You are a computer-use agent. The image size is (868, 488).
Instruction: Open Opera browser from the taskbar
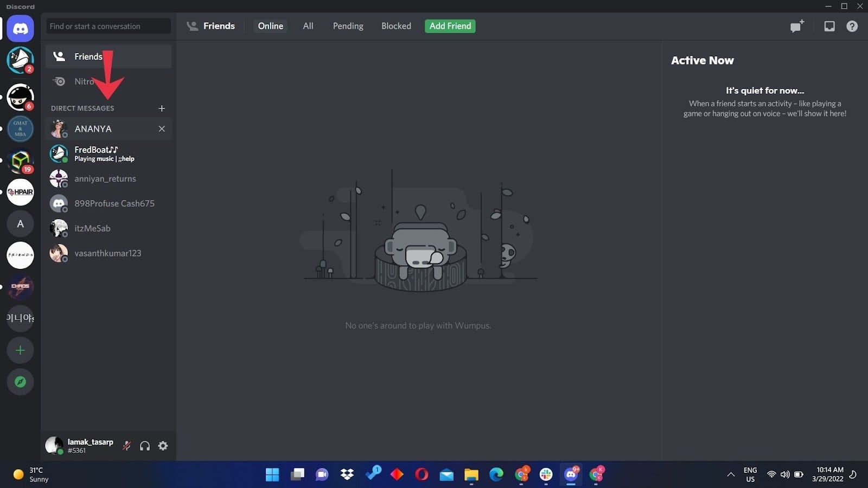422,474
